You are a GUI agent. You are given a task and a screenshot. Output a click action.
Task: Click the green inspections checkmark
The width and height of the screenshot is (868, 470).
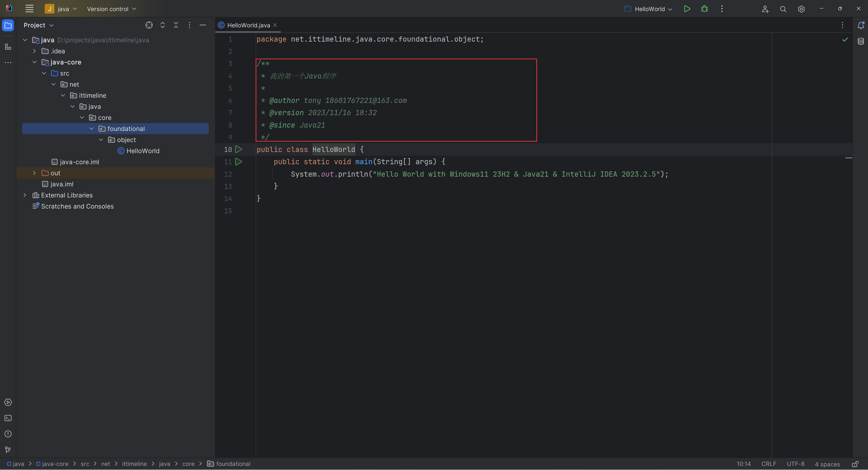pyautogui.click(x=845, y=40)
